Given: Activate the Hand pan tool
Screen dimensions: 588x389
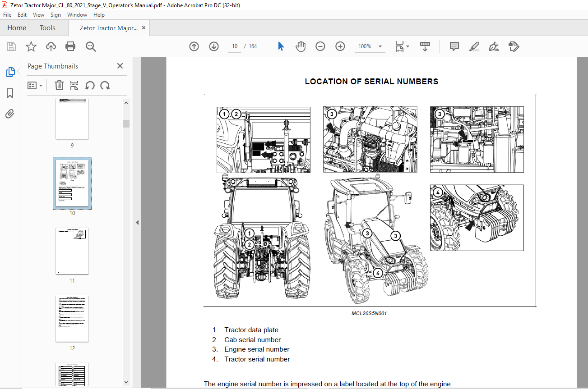Looking at the screenshot, I should tap(301, 46).
